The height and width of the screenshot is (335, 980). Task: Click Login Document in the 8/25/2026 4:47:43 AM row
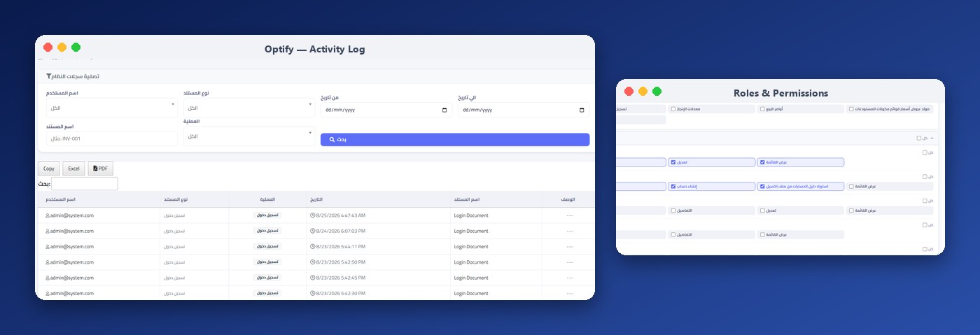[471, 215]
